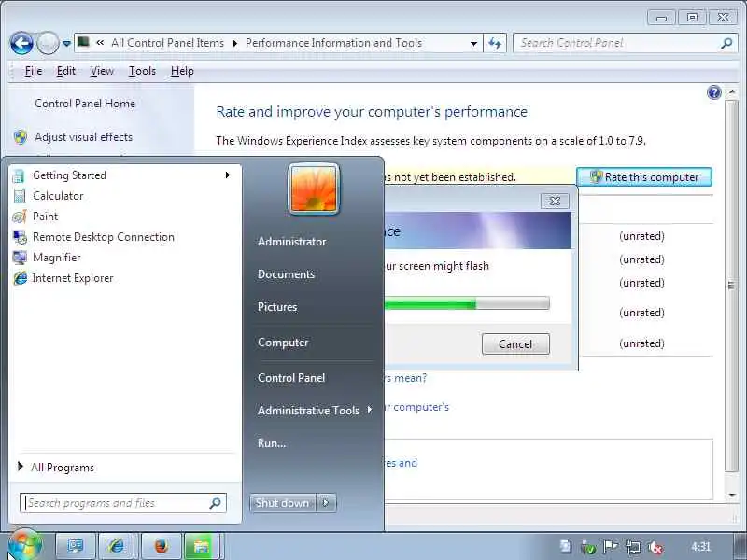Click the vertical scrollbar thumb

click(x=731, y=286)
